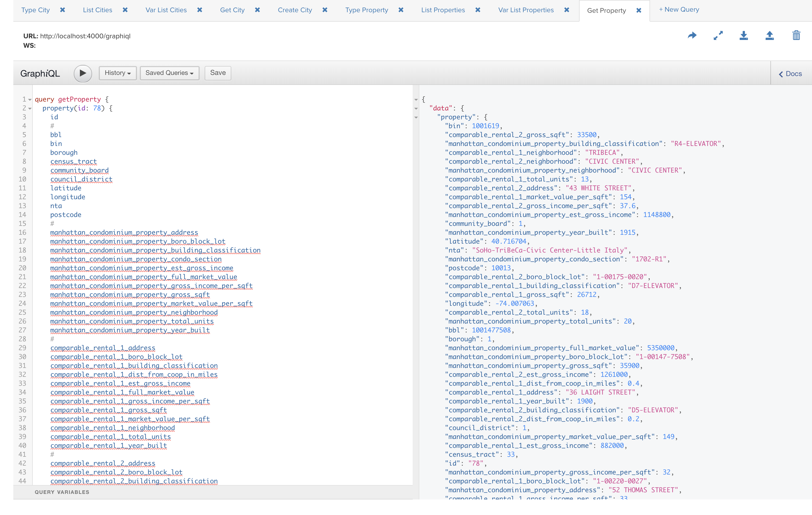Open the List Properties tab
Screen dimensions: 812x515
(443, 10)
